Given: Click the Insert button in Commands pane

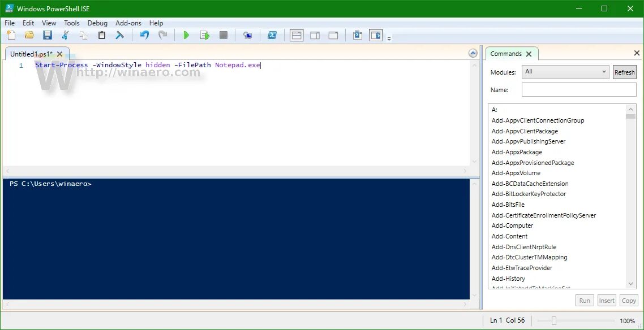Looking at the screenshot, I should click(x=607, y=301).
